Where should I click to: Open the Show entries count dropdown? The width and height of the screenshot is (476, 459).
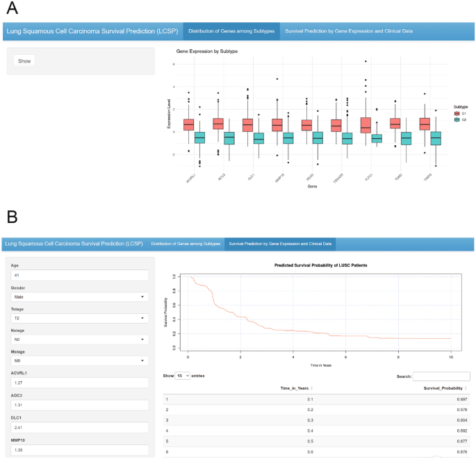(183, 376)
